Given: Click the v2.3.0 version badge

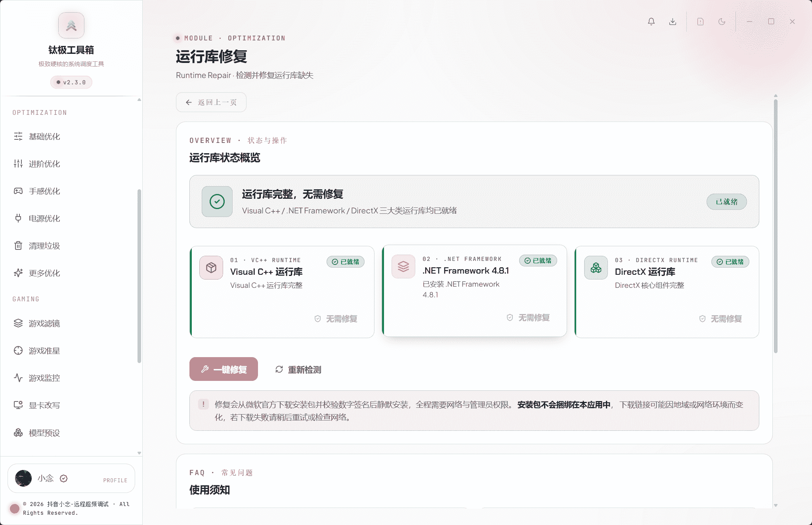Looking at the screenshot, I should tap(71, 82).
